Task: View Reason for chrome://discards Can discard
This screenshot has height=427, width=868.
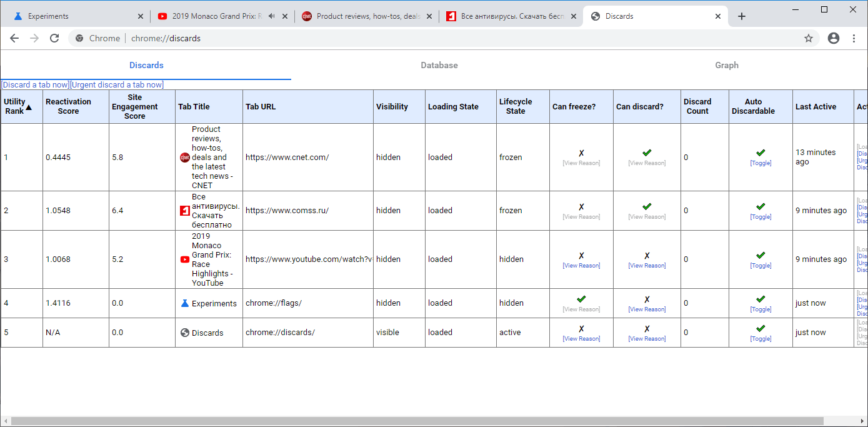Action: tap(647, 339)
